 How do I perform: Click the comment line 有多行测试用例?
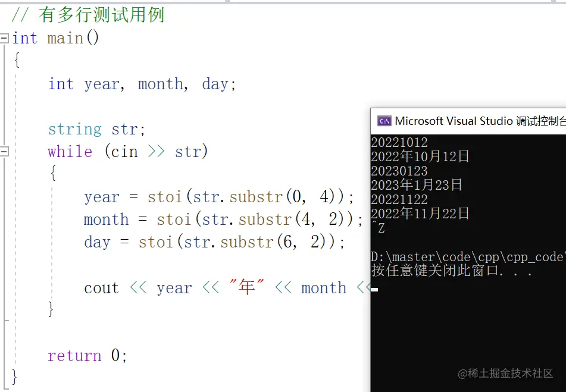click(88, 15)
